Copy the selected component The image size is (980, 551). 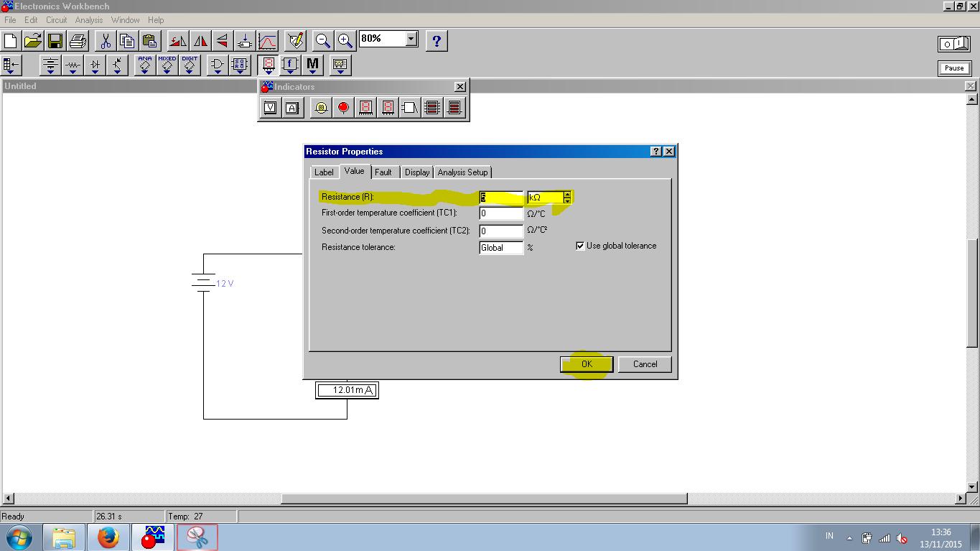(x=127, y=40)
